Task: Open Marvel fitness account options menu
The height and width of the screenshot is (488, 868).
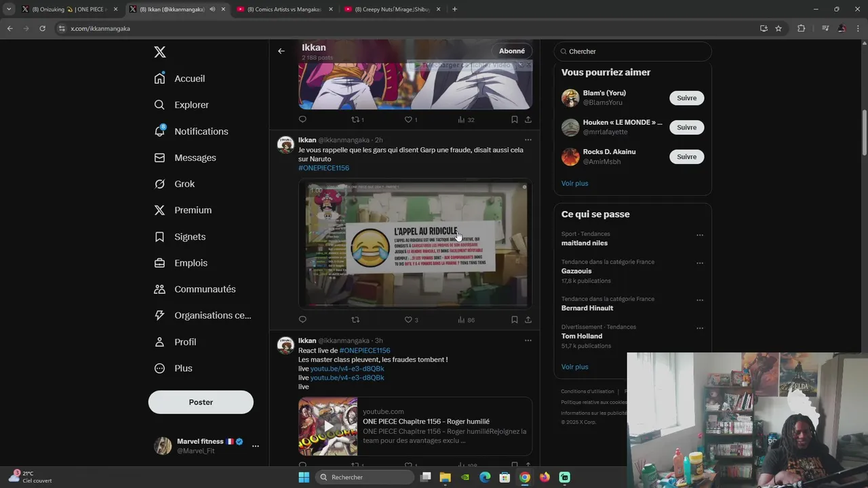Action: click(x=256, y=446)
